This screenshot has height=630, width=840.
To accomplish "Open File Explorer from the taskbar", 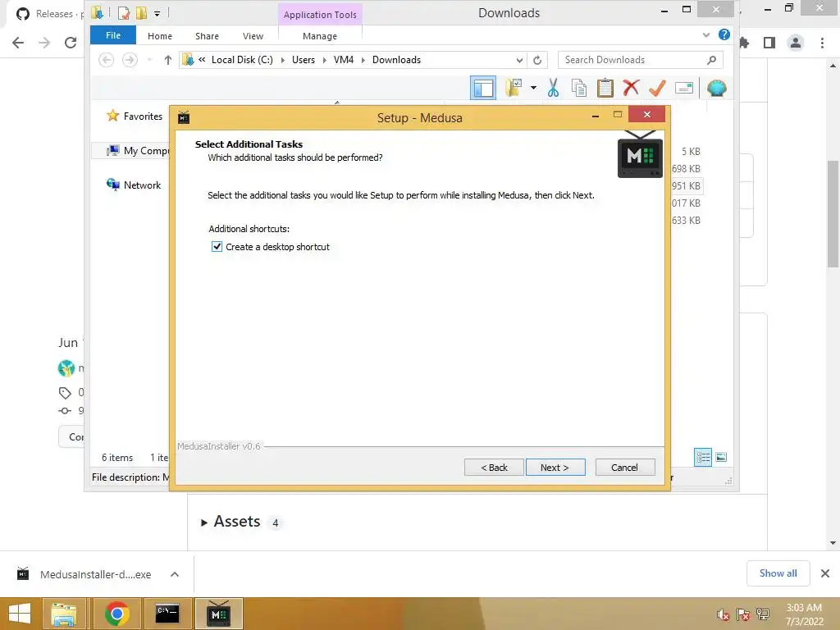I will tap(64, 614).
